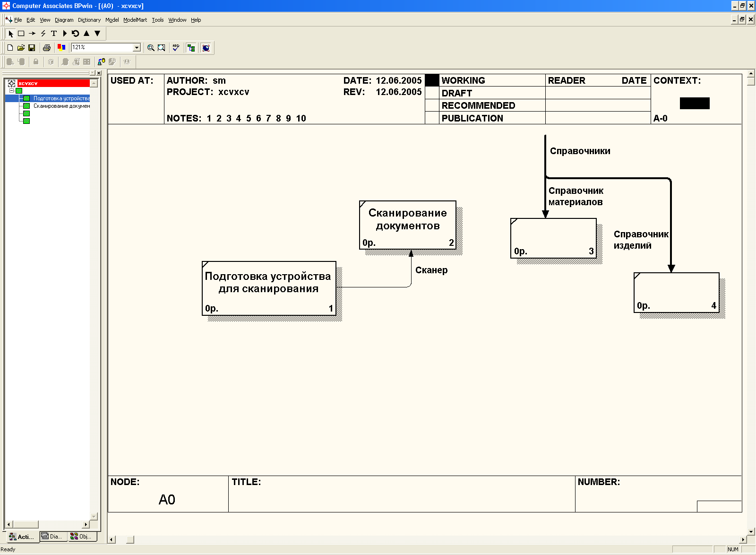The height and width of the screenshot is (555, 756).
Task: Click the Zoom magnifier icon
Action: [151, 48]
